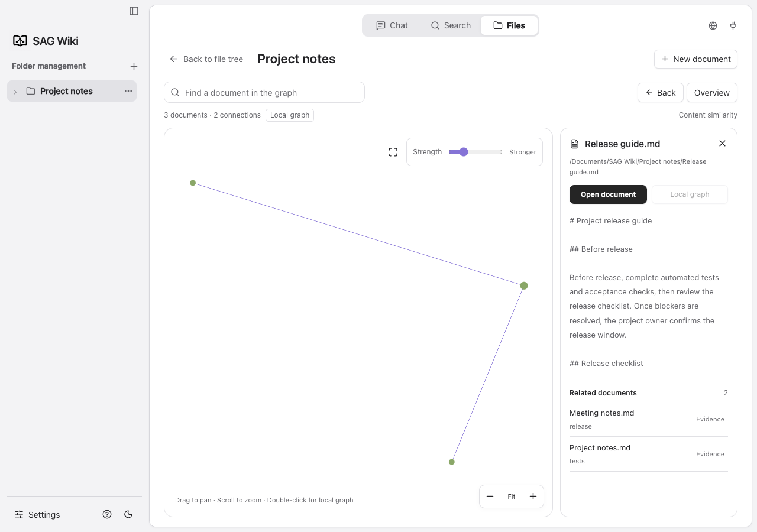Open the Overview graph view
This screenshot has height=532, width=757.
pyautogui.click(x=712, y=93)
